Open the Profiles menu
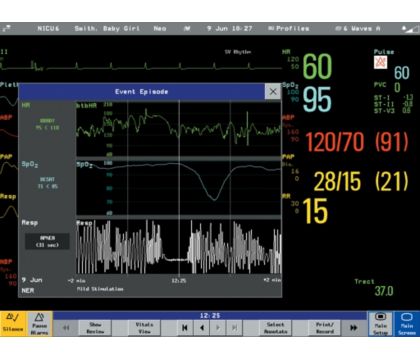The image size is (420, 360). pyautogui.click(x=289, y=29)
